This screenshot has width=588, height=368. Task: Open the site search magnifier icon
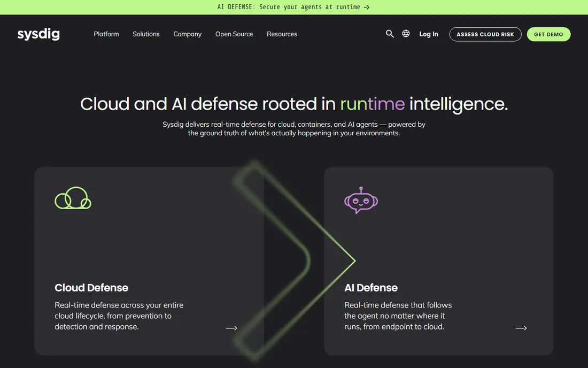click(x=390, y=34)
